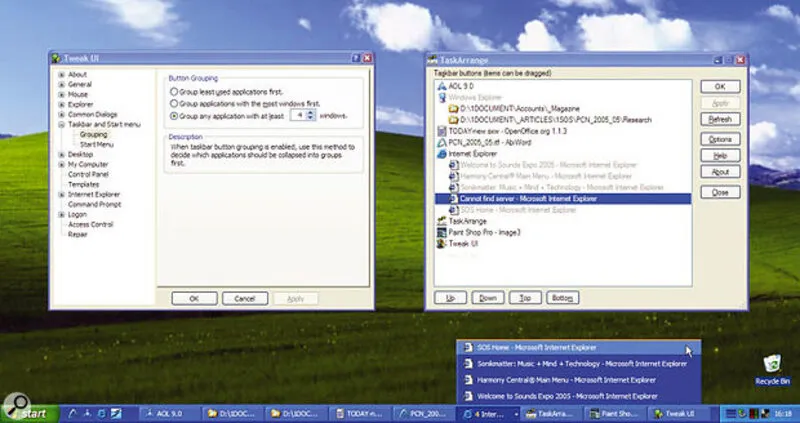This screenshot has height=423, width=800.
Task: Select Grouping item in Tweak UI tree
Action: pyautogui.click(x=93, y=135)
